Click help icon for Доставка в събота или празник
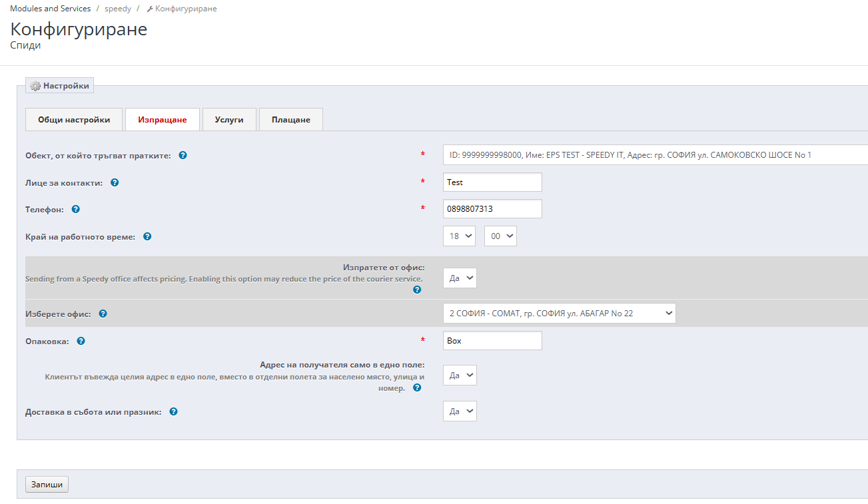Viewport: 868px width, 504px height. (x=173, y=411)
